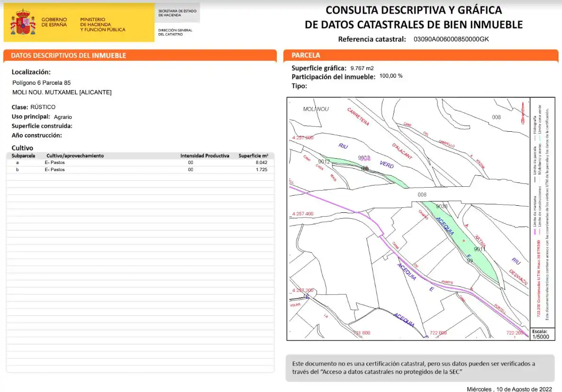The height and width of the screenshot is (392, 562).
Task: Click 'CARRETERA' label on the map
Action: (358, 117)
